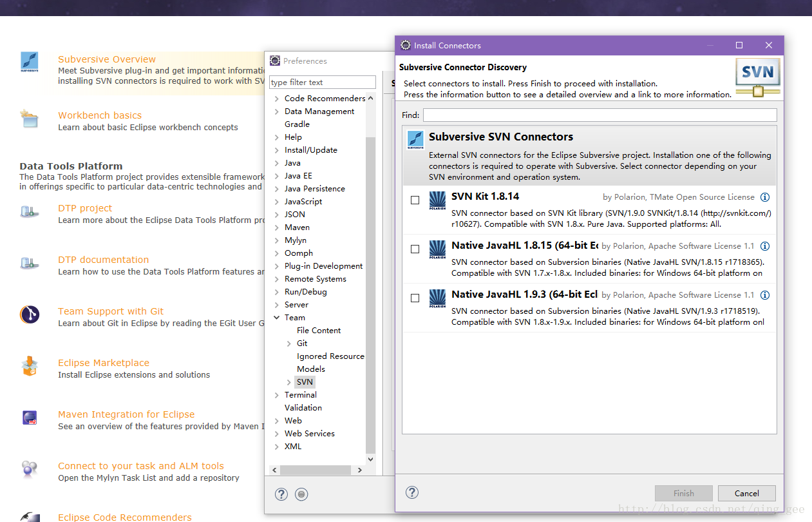Select File Content under Team
This screenshot has height=522, width=812.
coord(319,331)
